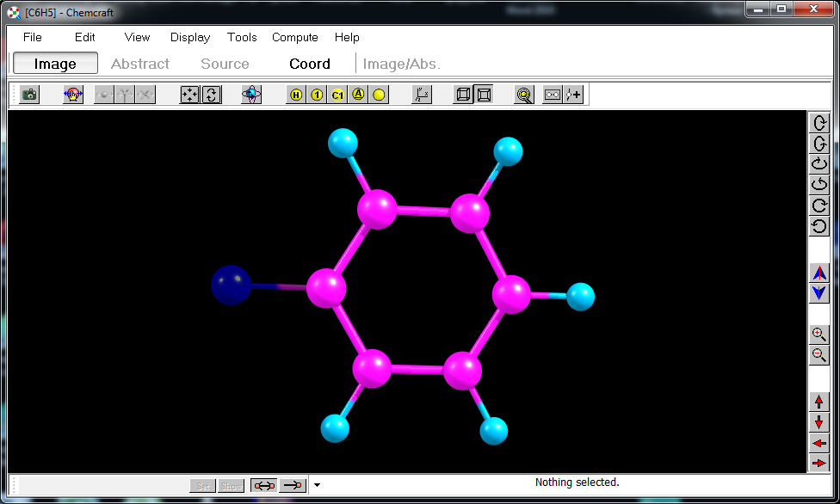Move the molecule left with red left arrow
This screenshot has width=840, height=504.
click(819, 443)
